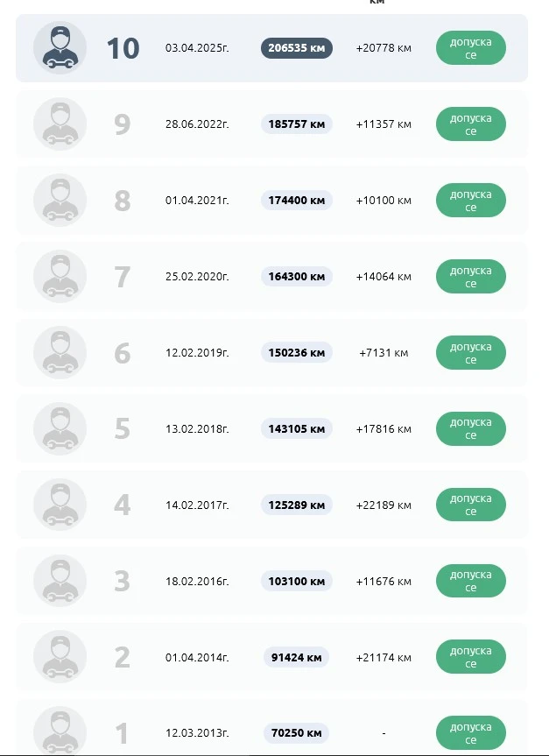Click the mechanic icon for inspection 4
The width and height of the screenshot is (549, 756).
coord(60,505)
